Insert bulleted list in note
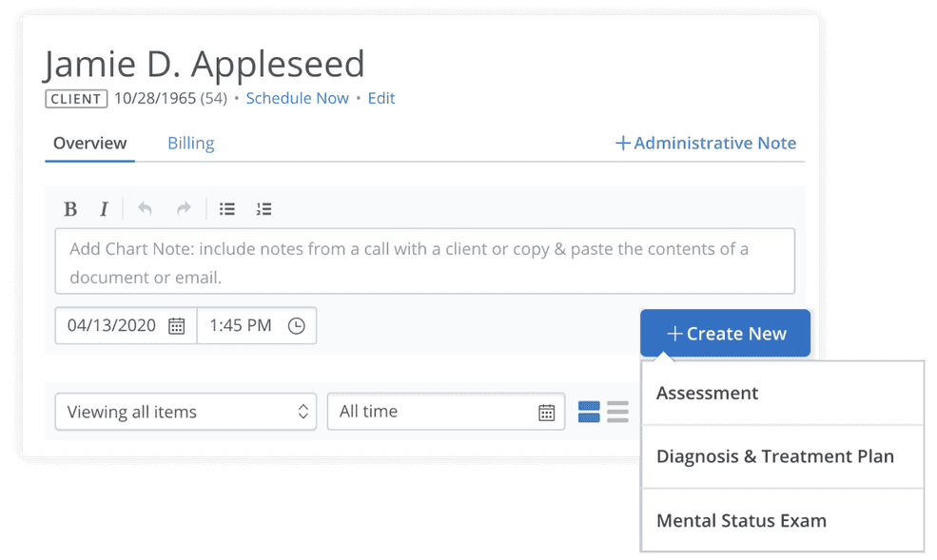937x560 pixels. tap(227, 209)
